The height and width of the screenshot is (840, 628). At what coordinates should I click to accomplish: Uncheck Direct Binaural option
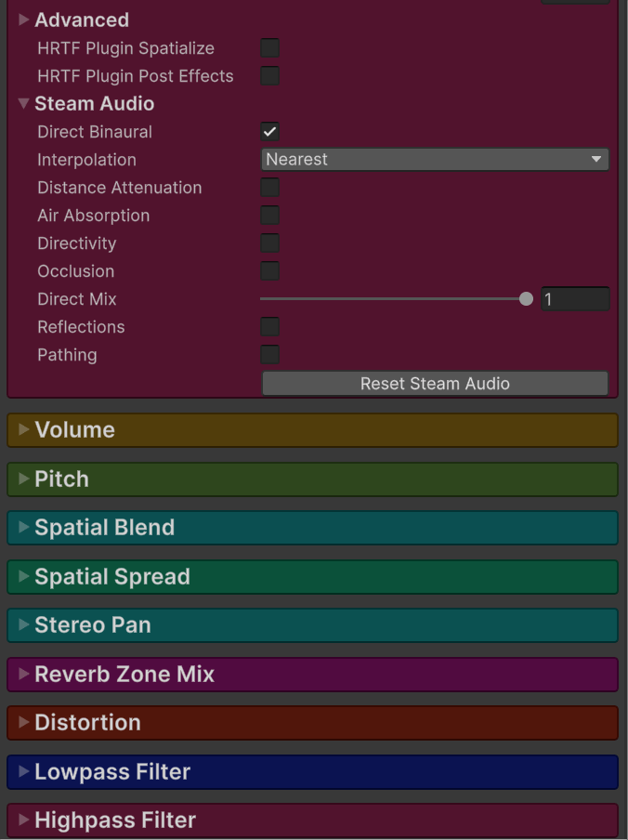coord(270,132)
